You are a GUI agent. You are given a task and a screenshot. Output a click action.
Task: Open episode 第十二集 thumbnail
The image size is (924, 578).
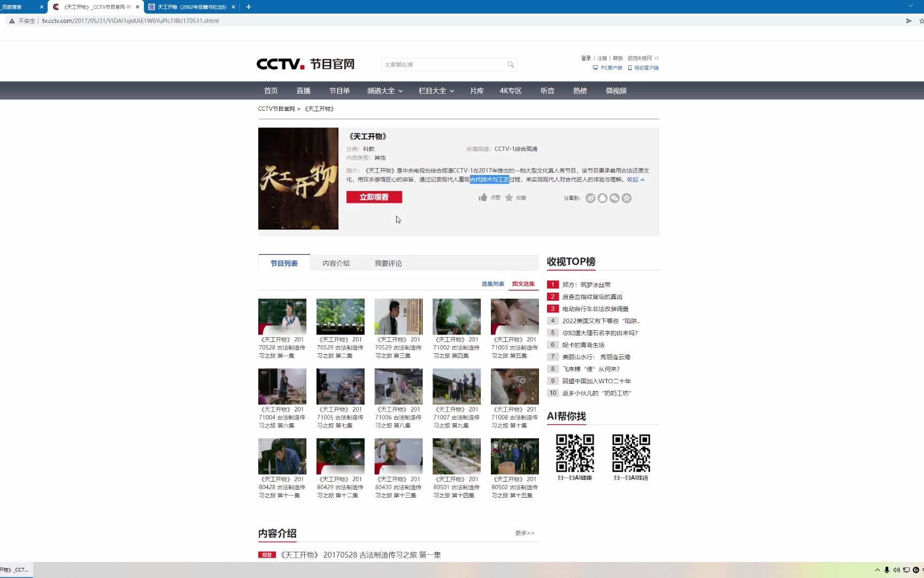click(x=341, y=457)
